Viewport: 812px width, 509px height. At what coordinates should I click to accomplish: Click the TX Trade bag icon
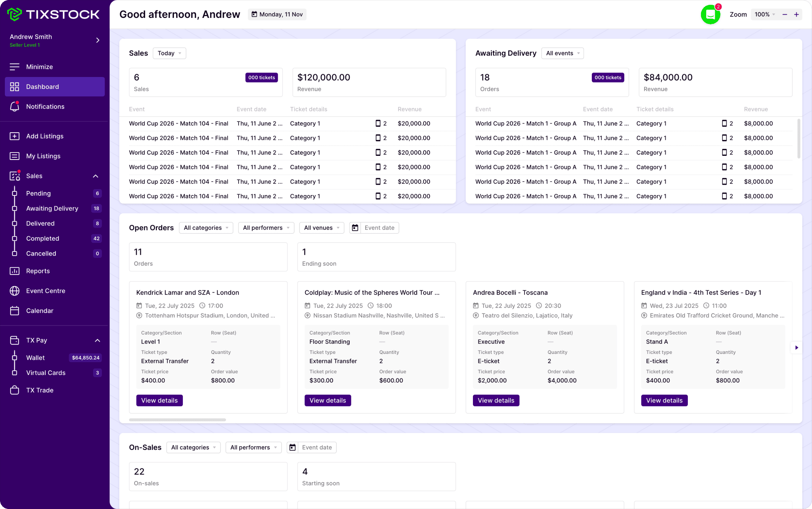(15, 390)
